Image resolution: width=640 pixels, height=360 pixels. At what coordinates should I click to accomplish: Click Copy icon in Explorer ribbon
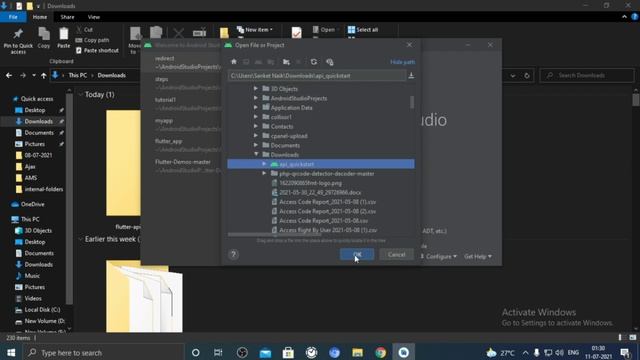click(44, 38)
